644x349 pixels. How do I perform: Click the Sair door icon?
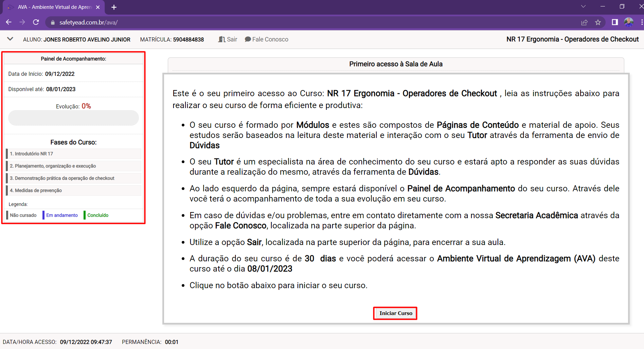coord(222,39)
